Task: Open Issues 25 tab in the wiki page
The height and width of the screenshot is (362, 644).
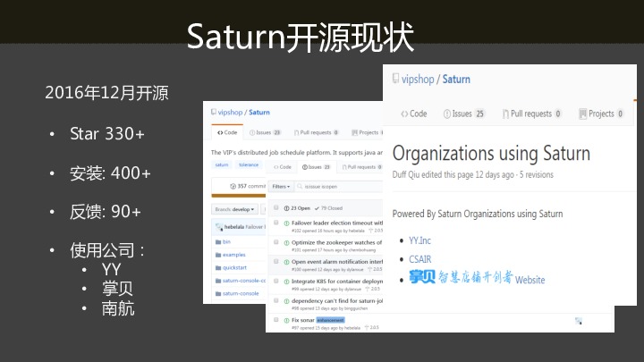Action: [x=463, y=114]
